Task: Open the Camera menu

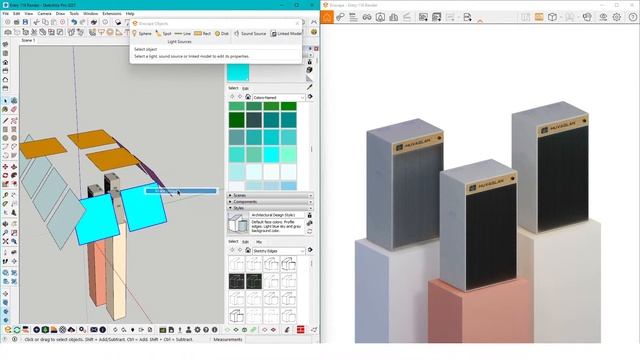Action: pyautogui.click(x=44, y=13)
